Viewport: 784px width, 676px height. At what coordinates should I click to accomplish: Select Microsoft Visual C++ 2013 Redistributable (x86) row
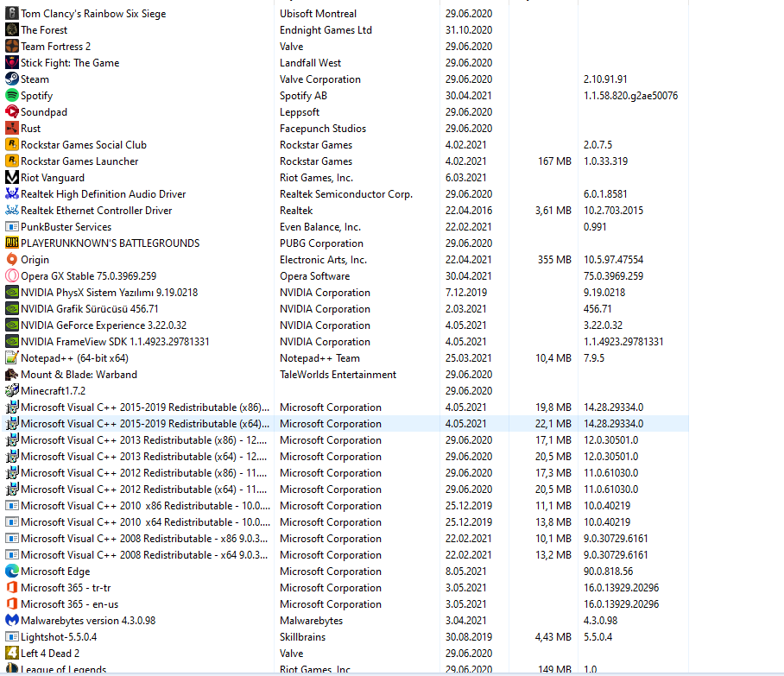click(x=346, y=440)
